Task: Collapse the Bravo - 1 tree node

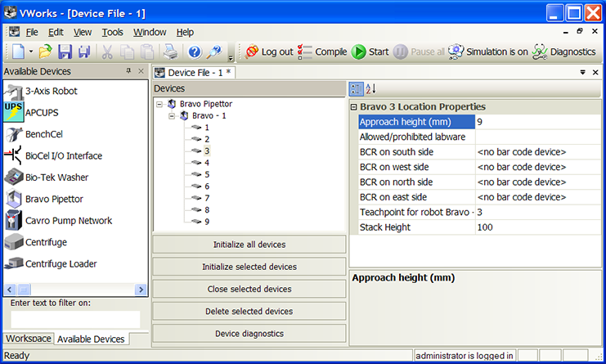Action: click(x=172, y=116)
